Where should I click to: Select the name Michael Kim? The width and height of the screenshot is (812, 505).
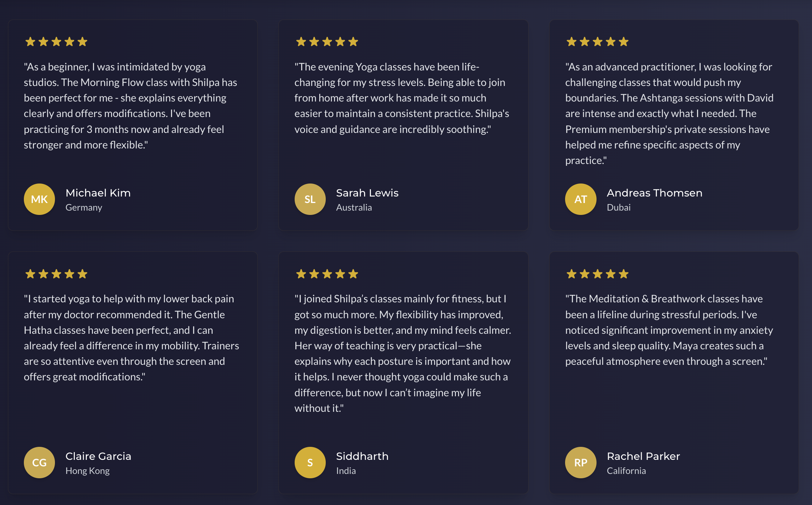[x=98, y=193]
